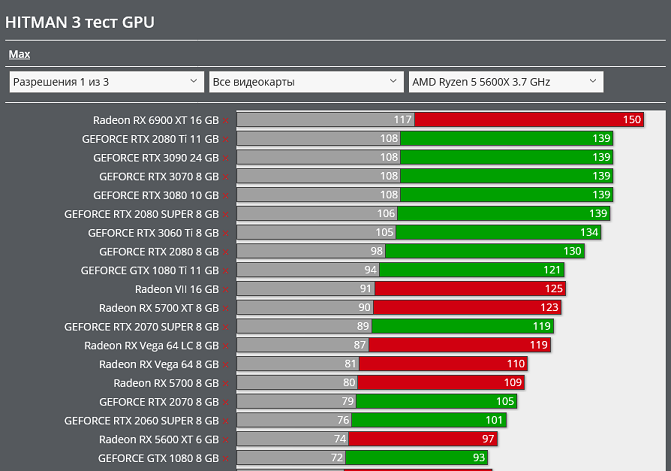Viewport: 671px width, 471px height.
Task: Click the GEFORCE RTX 3080 10 GB label
Action: coord(156,196)
